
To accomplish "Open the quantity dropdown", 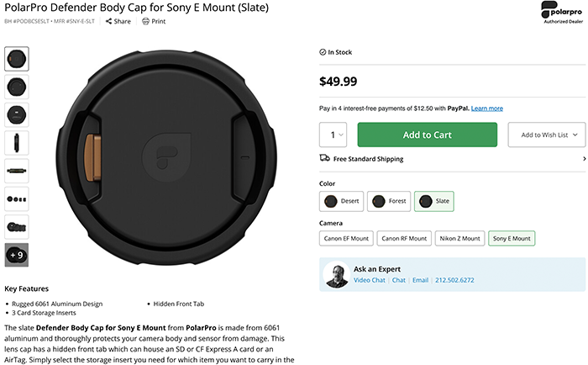I will click(333, 135).
